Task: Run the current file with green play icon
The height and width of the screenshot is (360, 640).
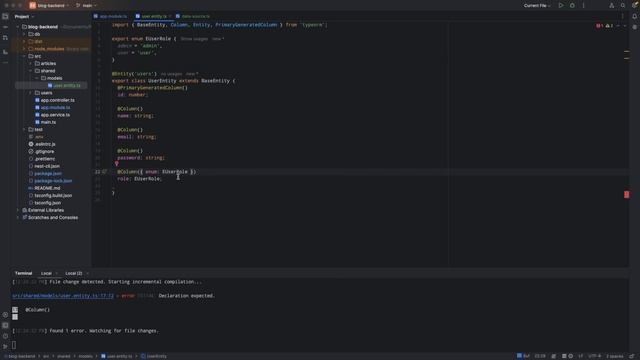Action: [561, 6]
